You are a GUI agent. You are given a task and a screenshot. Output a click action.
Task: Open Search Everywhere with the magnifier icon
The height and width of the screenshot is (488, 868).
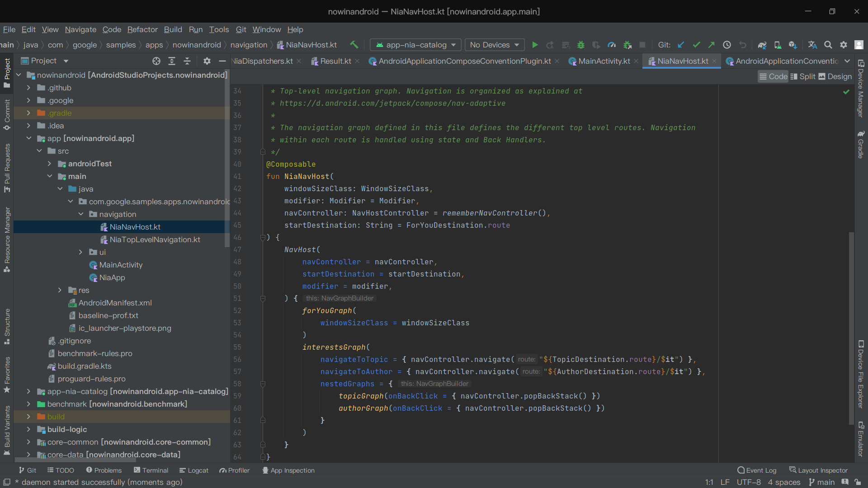[829, 45]
